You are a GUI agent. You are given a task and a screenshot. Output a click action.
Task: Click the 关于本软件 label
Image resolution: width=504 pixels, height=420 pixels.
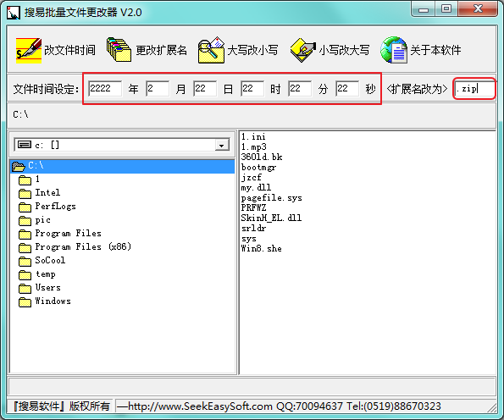click(x=435, y=50)
